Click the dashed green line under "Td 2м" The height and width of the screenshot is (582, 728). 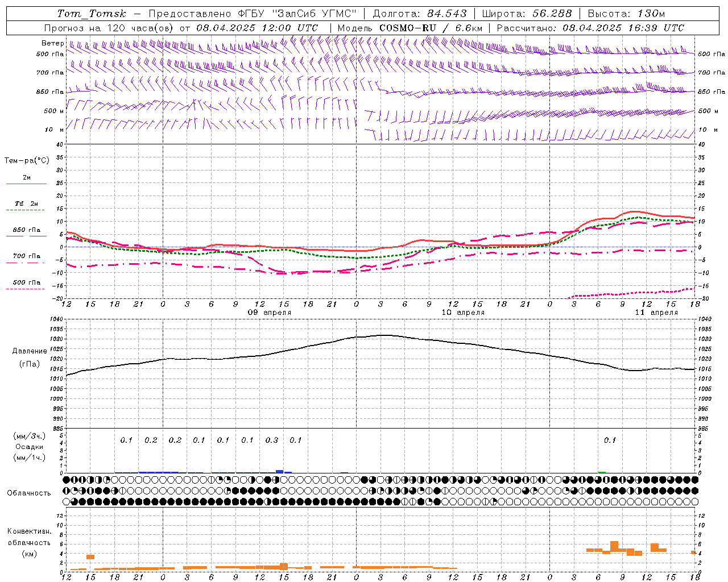coord(25,210)
